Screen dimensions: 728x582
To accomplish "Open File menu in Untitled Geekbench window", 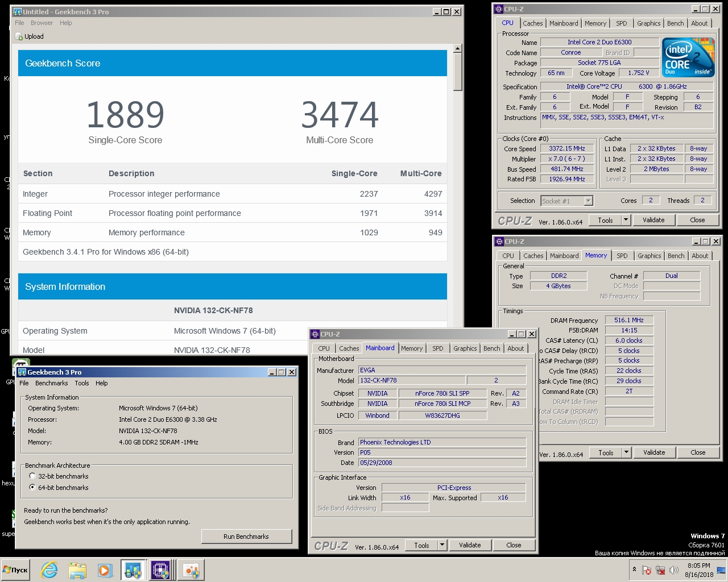I will pyautogui.click(x=19, y=23).
